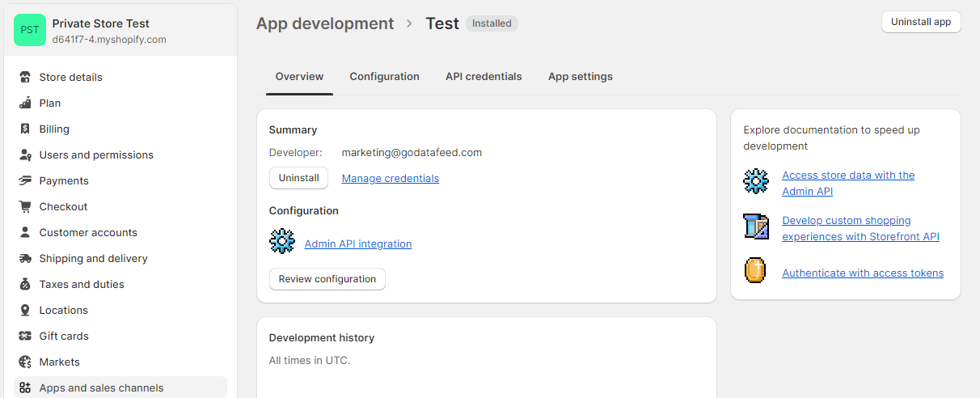The width and height of the screenshot is (980, 398).
Task: Open the Manage credentials link
Action: [x=391, y=179]
